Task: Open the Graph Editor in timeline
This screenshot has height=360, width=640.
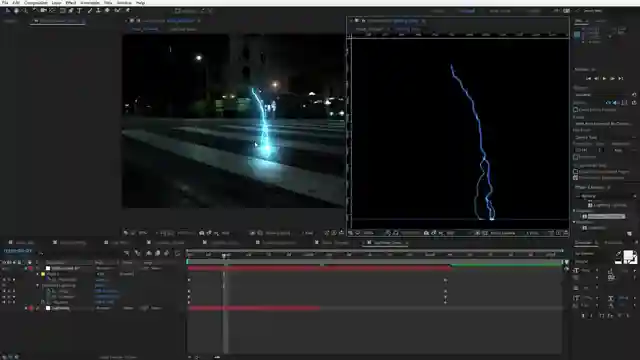Action: point(177,253)
